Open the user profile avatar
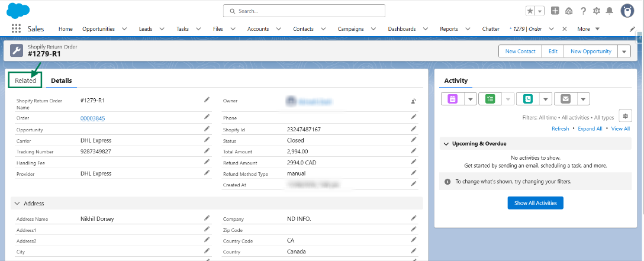644x261 pixels. coord(627,11)
